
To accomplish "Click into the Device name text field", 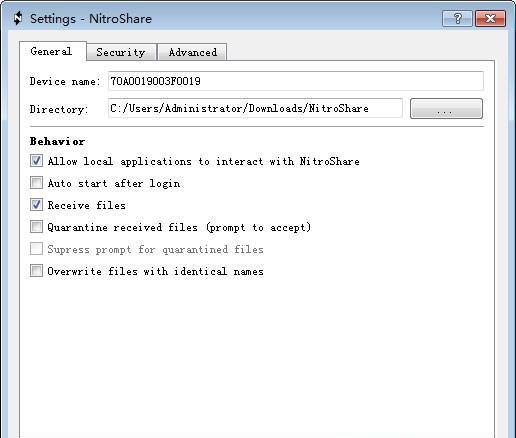I will tap(296, 81).
